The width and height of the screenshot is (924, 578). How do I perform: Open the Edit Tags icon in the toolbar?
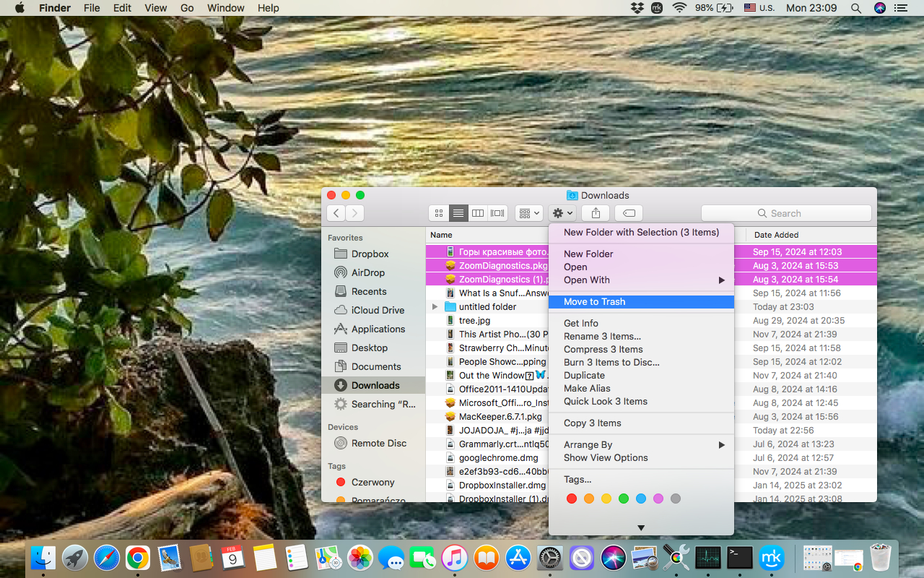tap(628, 213)
